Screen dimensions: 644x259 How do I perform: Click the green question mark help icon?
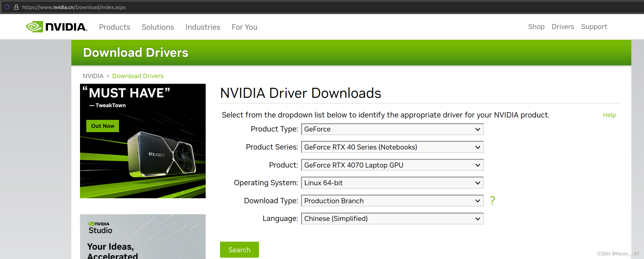(492, 201)
